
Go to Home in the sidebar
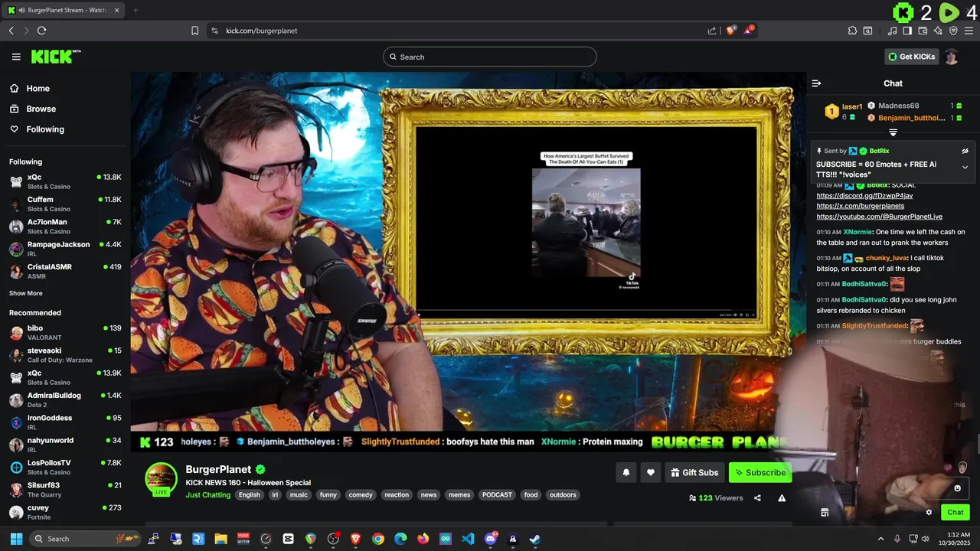38,89
